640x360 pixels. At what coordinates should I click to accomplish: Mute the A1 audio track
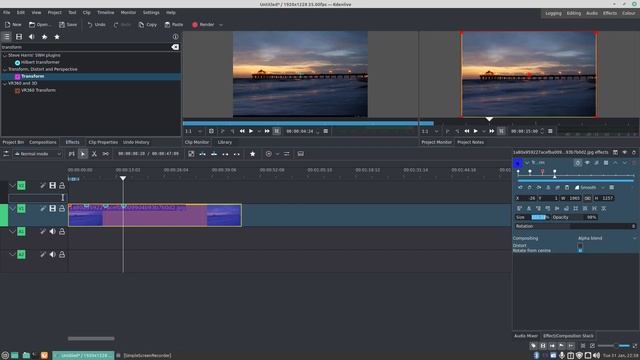53,231
